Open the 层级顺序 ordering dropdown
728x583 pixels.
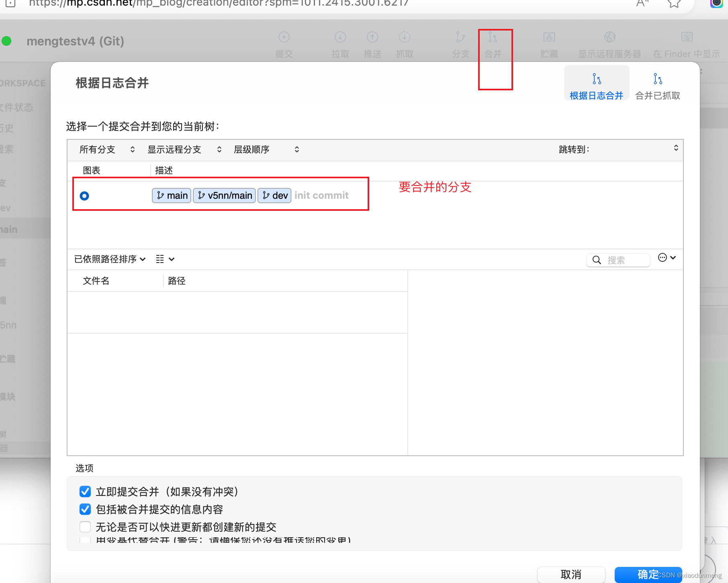266,149
